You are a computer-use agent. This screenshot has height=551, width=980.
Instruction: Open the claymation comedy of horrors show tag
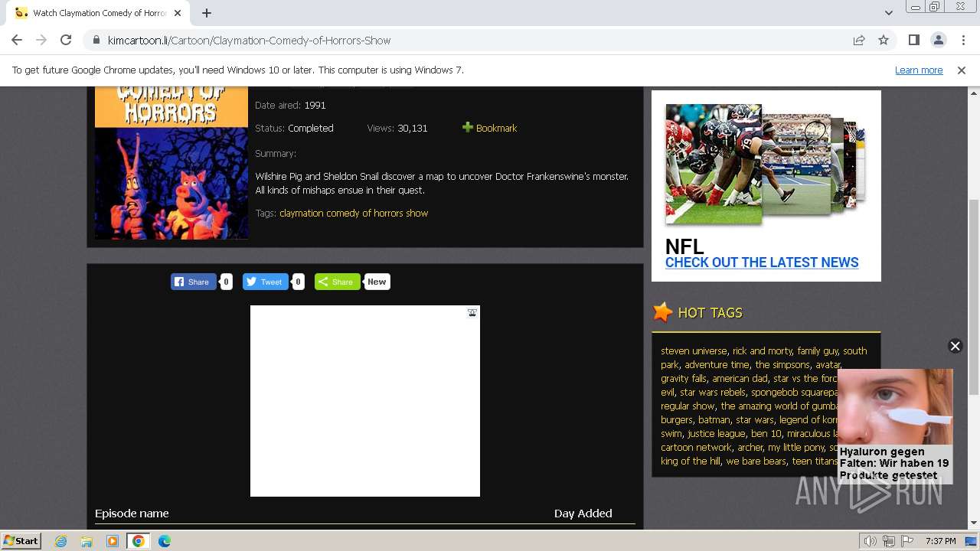pyautogui.click(x=354, y=213)
